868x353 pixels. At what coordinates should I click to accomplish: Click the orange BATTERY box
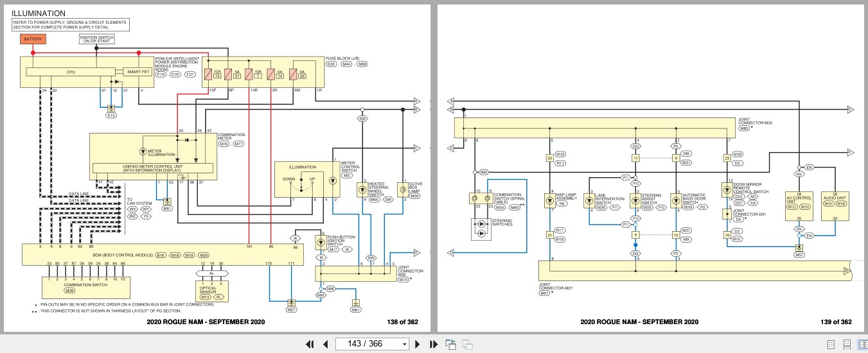coord(33,39)
